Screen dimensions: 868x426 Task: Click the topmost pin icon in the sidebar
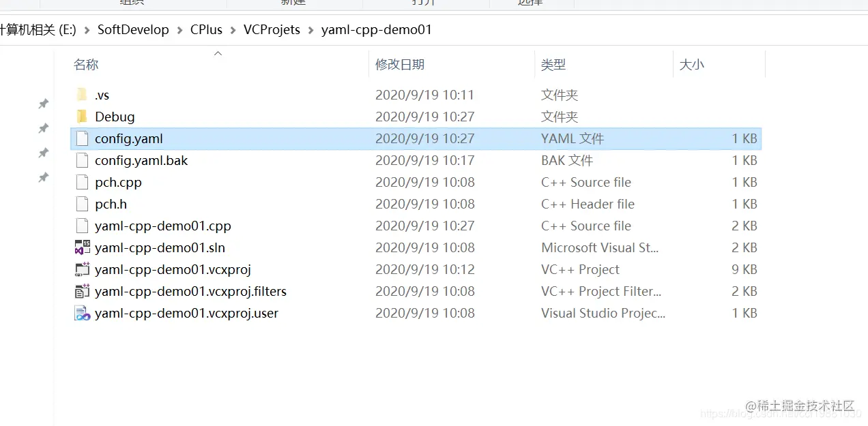[43, 104]
